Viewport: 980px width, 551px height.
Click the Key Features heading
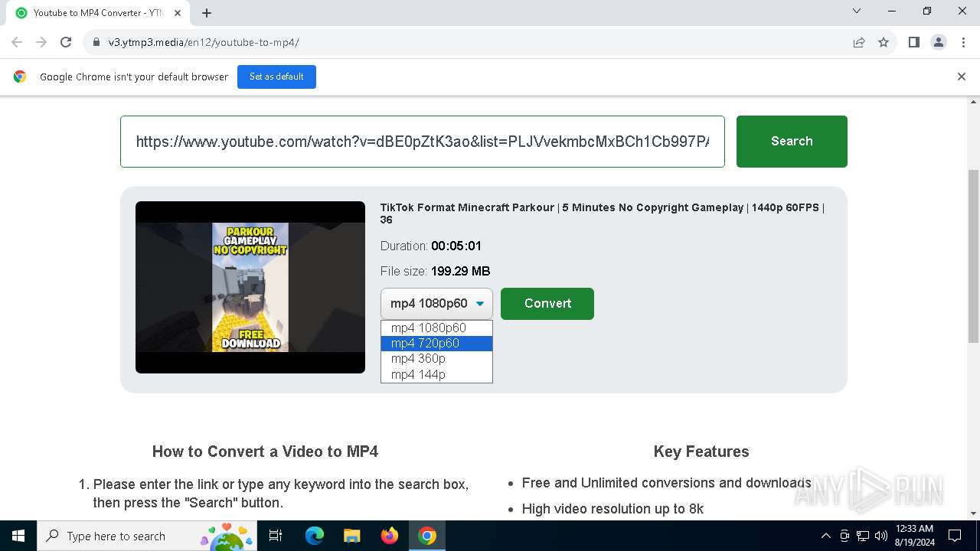tap(701, 452)
